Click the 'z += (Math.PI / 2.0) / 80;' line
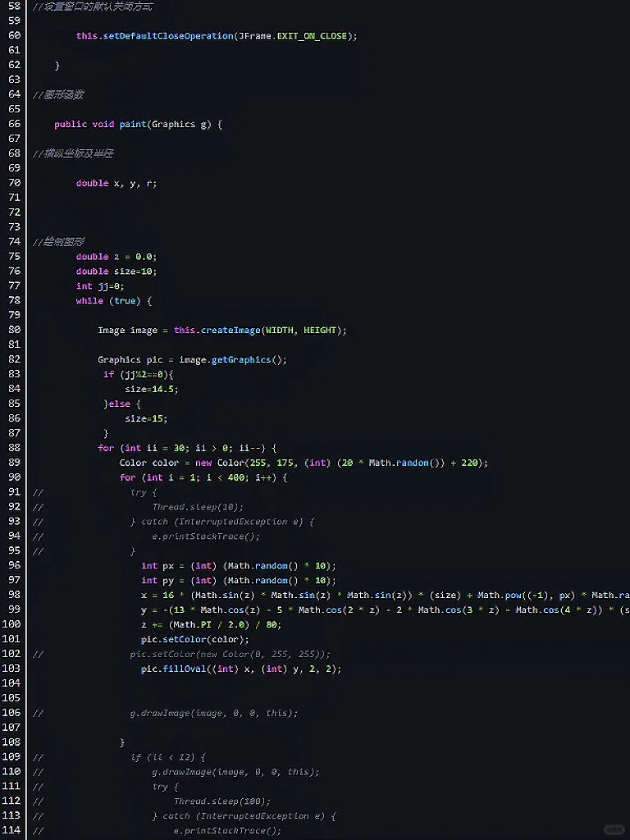Image resolution: width=630 pixels, height=840 pixels. pos(211,624)
